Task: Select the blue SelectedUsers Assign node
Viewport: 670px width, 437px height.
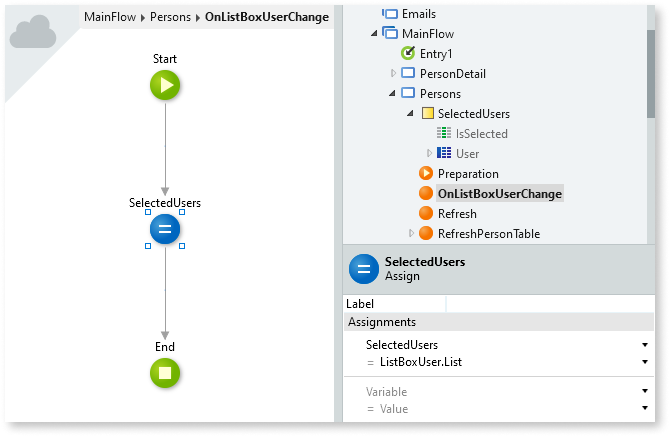Action: coord(165,231)
